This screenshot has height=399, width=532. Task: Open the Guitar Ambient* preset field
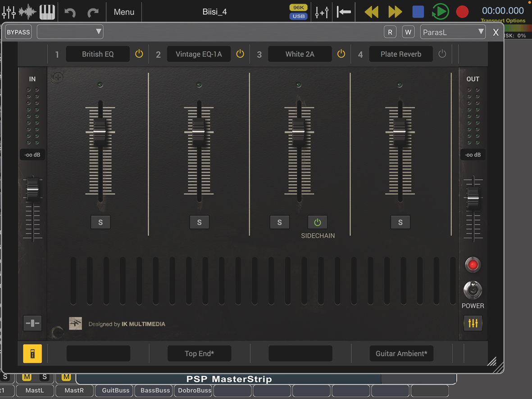(402, 354)
